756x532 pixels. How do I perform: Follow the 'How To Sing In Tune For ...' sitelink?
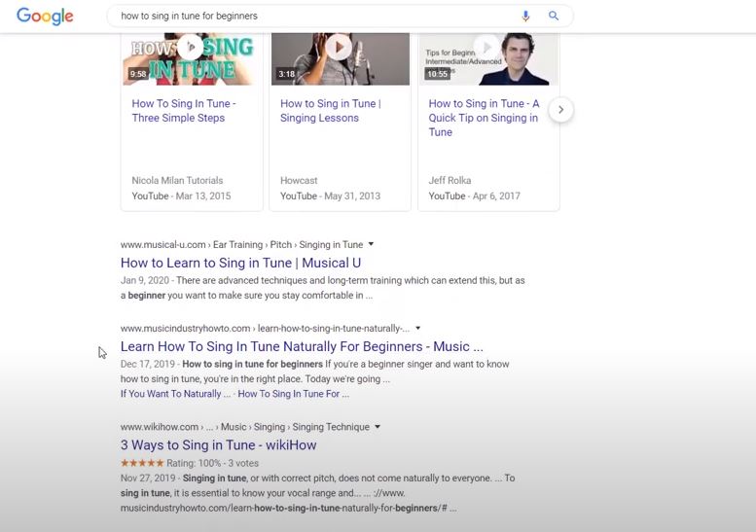click(x=294, y=394)
